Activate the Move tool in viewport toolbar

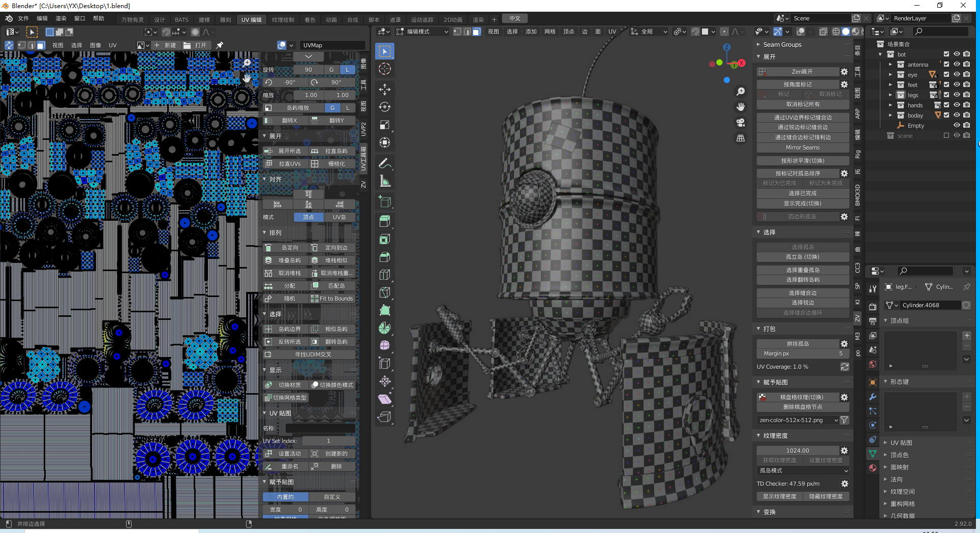(385, 90)
